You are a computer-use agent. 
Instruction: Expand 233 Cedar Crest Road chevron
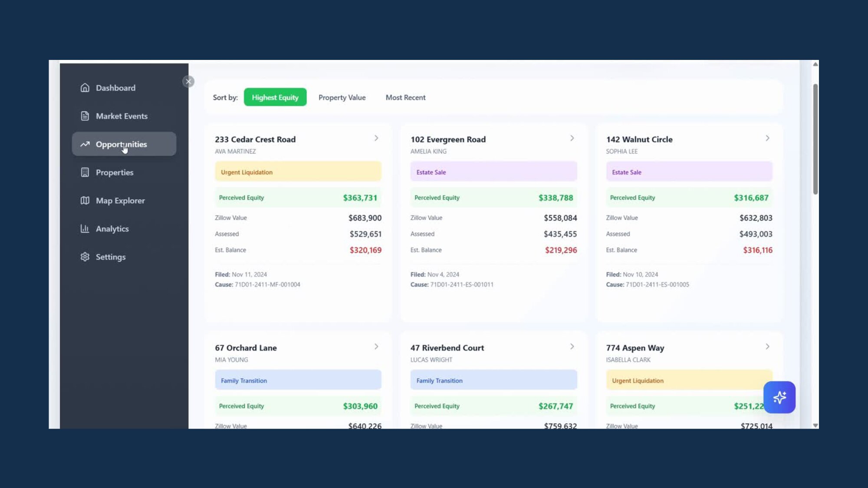coord(376,138)
